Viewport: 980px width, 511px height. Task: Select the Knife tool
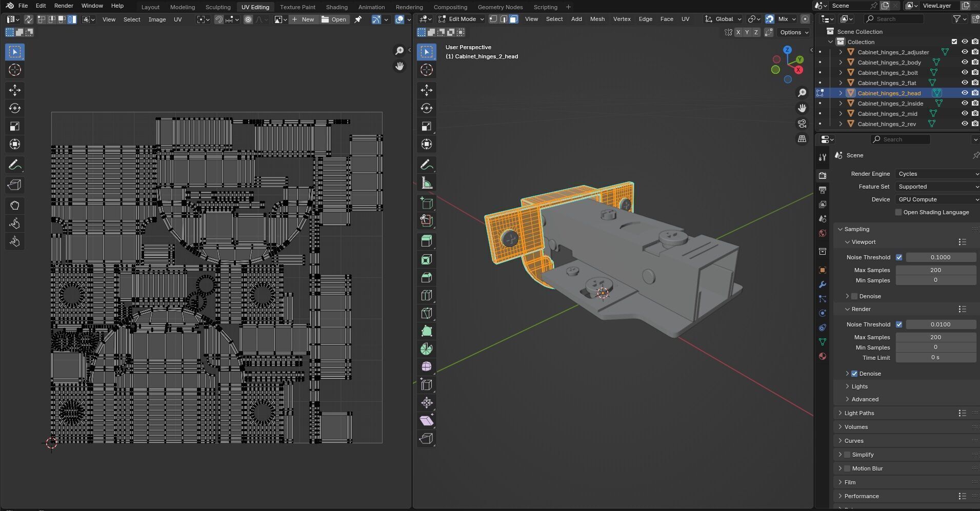tap(427, 313)
